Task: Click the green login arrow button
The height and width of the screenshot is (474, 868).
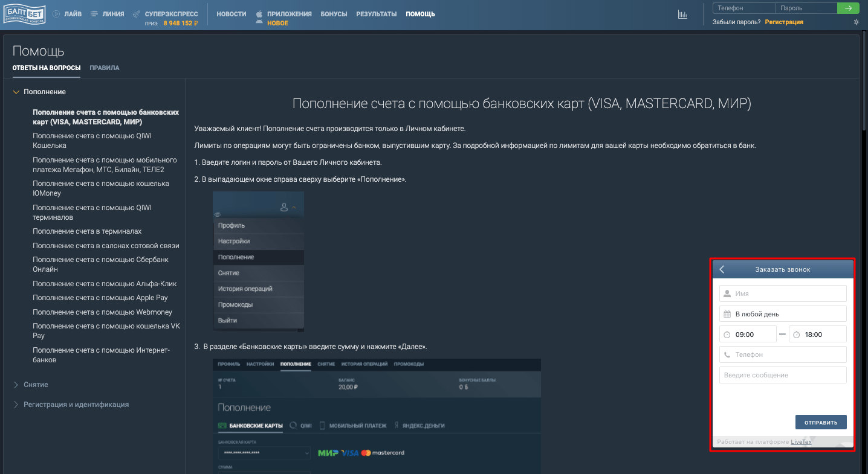Action: tap(848, 8)
